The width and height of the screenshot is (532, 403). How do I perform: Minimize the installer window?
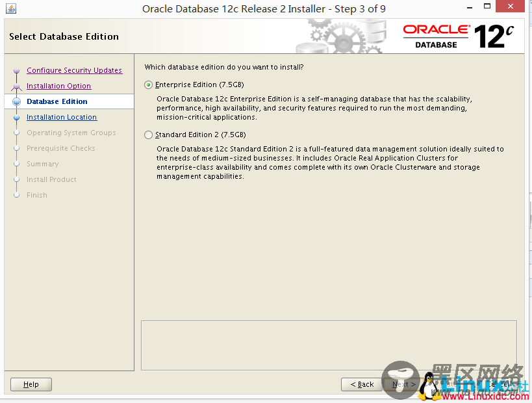[470, 7]
